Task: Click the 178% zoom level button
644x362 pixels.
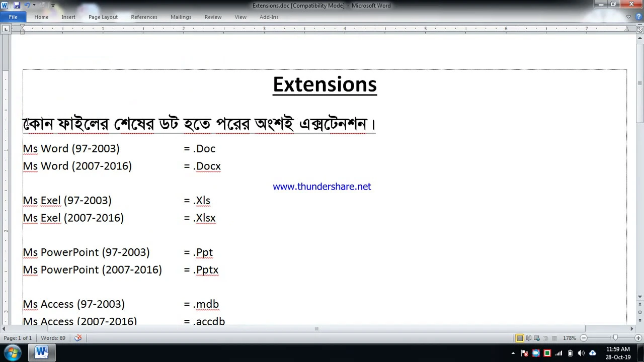Action: click(x=570, y=338)
